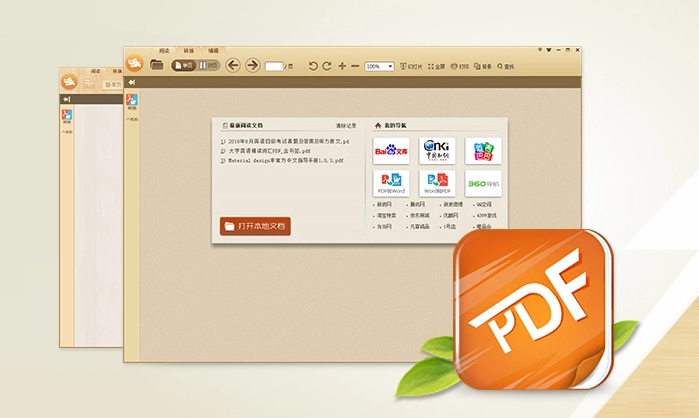Open the search (查找) tool

click(506, 66)
